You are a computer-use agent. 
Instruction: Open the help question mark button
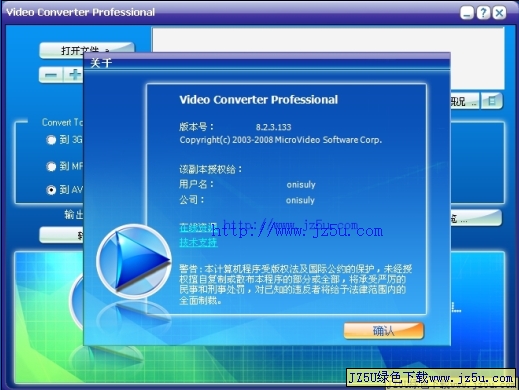click(x=483, y=13)
